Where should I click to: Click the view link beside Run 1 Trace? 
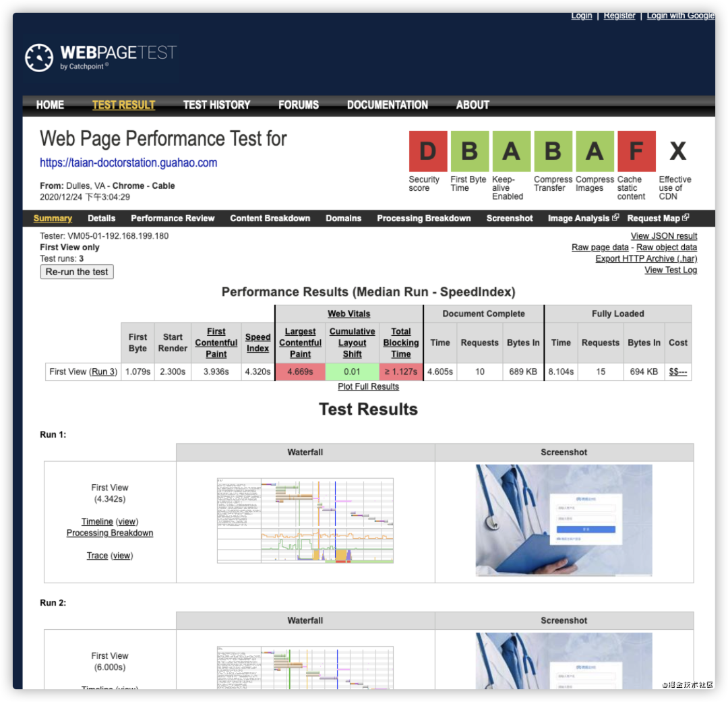point(121,556)
